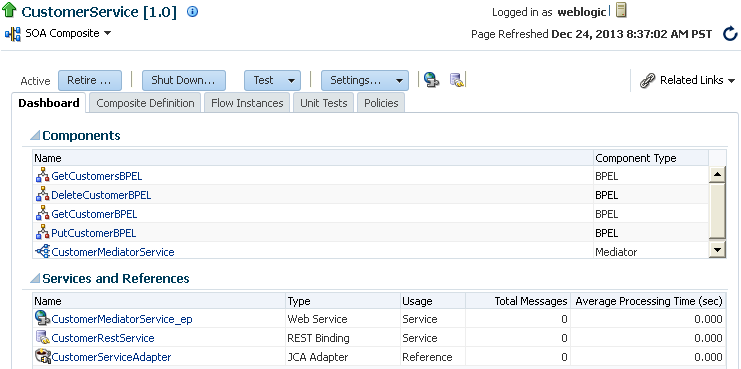Click the Services Name column header
The height and width of the screenshot is (369, 741).
159,301
